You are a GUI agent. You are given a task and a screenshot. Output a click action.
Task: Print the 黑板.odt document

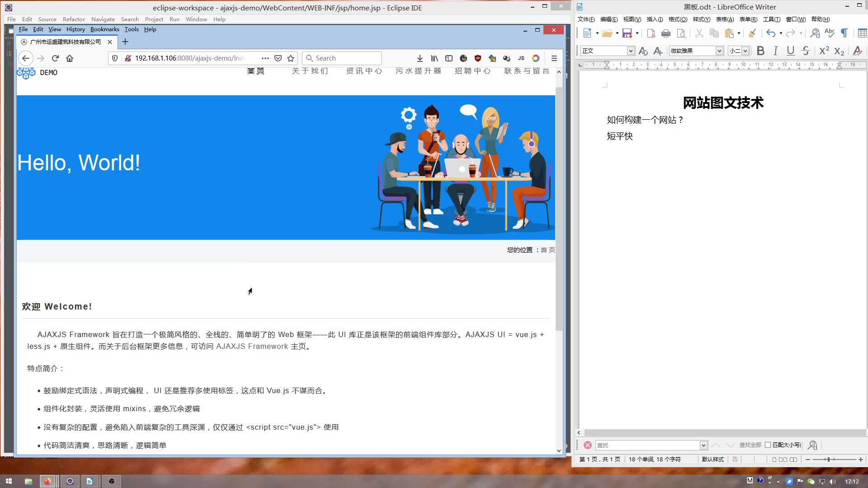665,33
